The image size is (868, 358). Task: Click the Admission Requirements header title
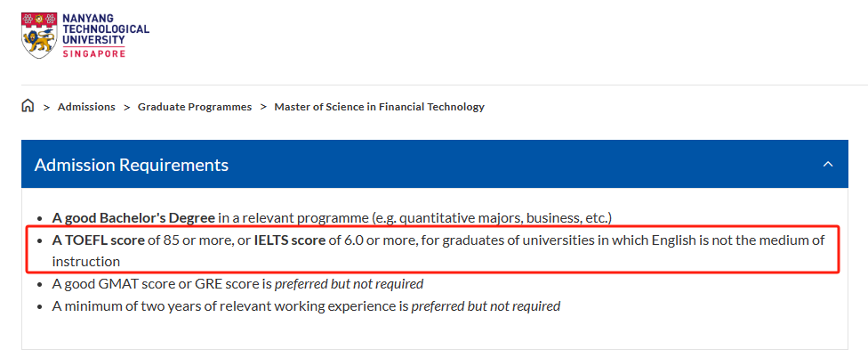click(132, 165)
